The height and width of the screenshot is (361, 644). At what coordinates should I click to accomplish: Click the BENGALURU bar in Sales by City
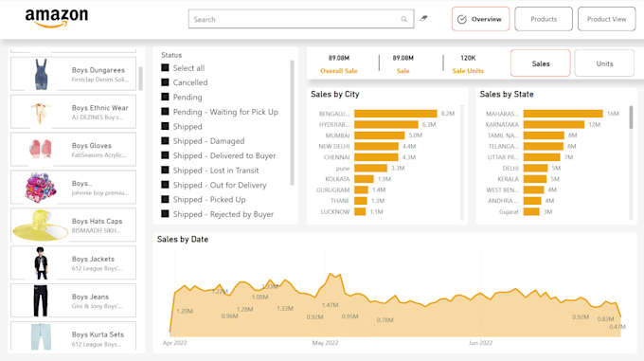[x=396, y=114]
